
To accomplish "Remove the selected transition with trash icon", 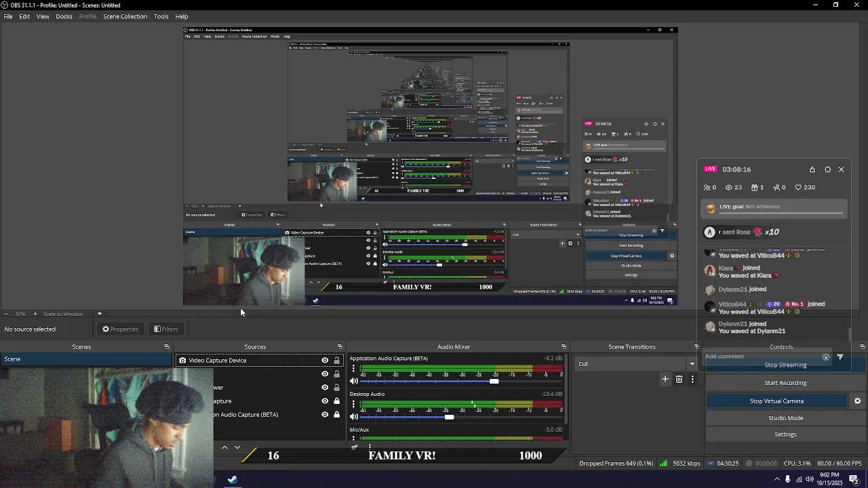I will point(679,380).
